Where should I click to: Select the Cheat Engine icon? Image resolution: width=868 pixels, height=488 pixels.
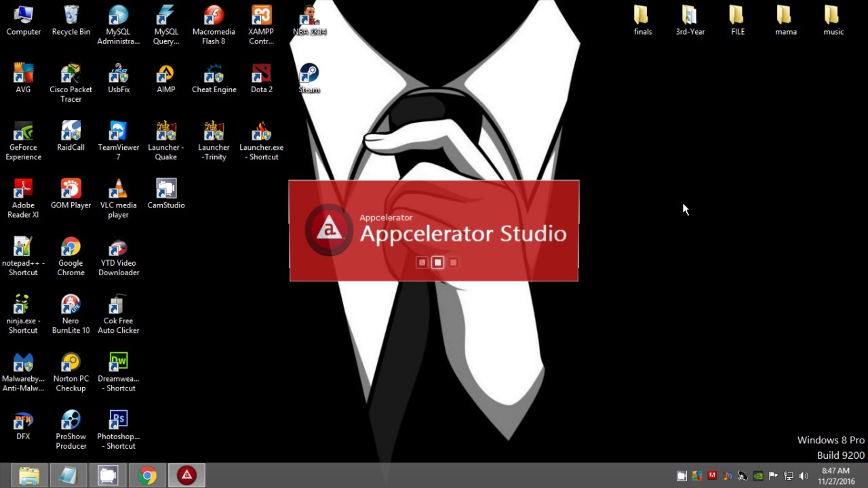[x=214, y=79]
